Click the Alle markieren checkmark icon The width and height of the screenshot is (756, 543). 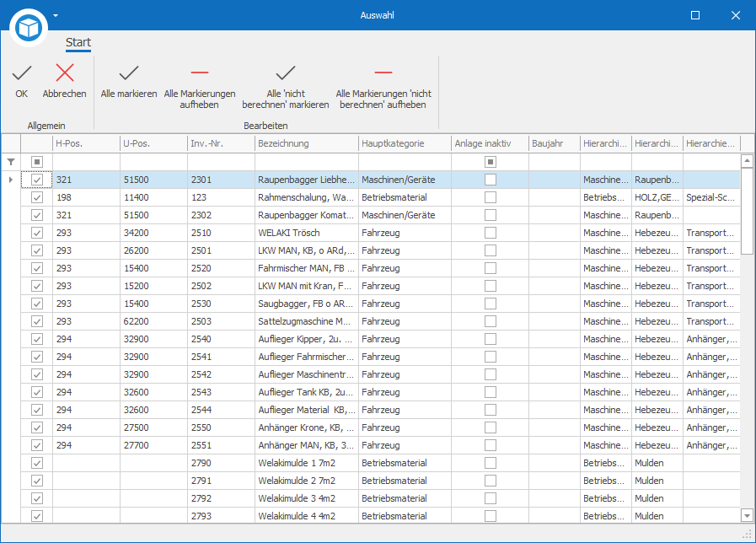click(x=129, y=73)
